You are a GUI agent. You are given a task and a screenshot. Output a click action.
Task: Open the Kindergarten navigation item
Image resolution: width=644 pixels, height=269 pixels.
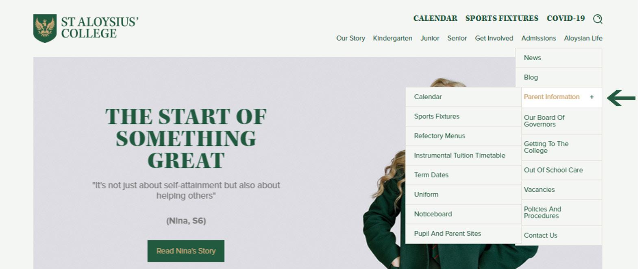[x=392, y=38]
